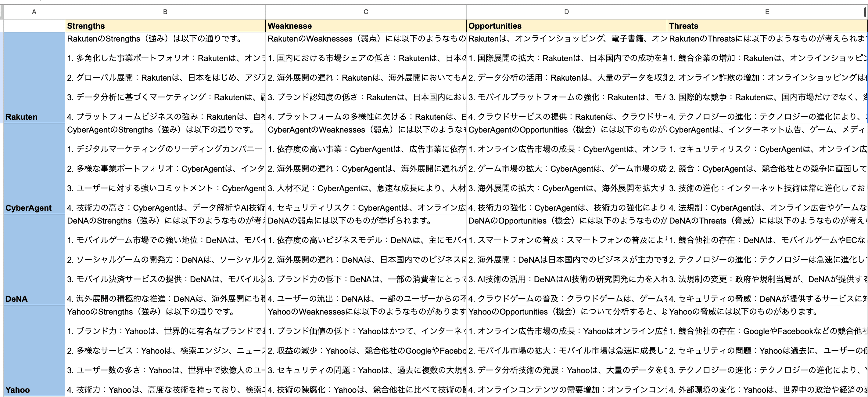Viewport: 868px width, 397px height.
Task: Click Yahoo Threats content cell
Action: pyautogui.click(x=767, y=351)
